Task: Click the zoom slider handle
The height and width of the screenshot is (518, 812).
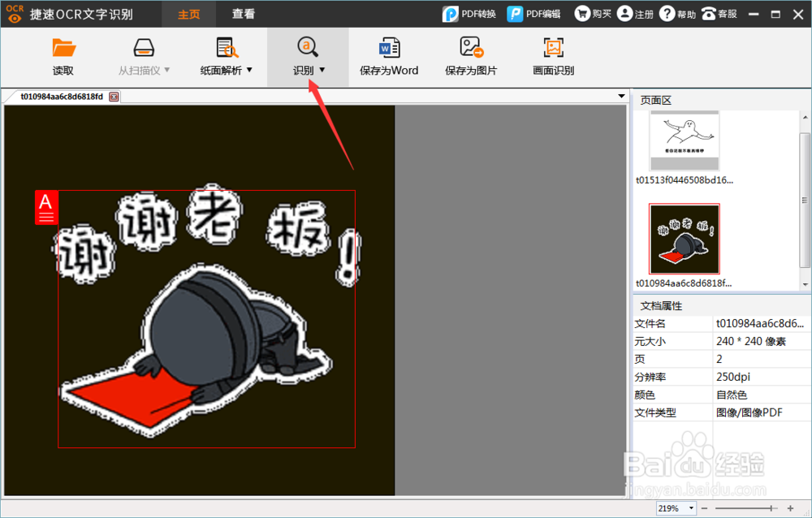Action: 771,509
